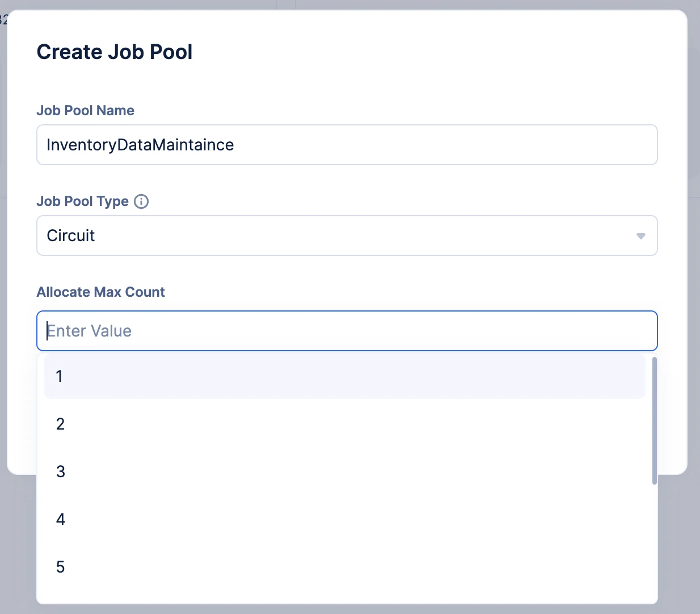
Task: Expand the Job Pool Type dropdown arrow
Action: pyautogui.click(x=640, y=236)
